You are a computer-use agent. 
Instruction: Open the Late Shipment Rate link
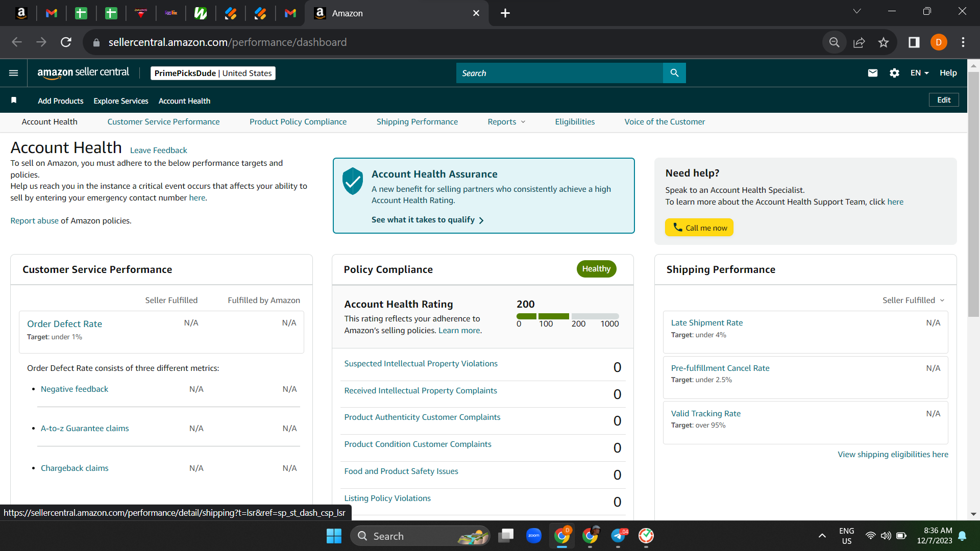(706, 323)
